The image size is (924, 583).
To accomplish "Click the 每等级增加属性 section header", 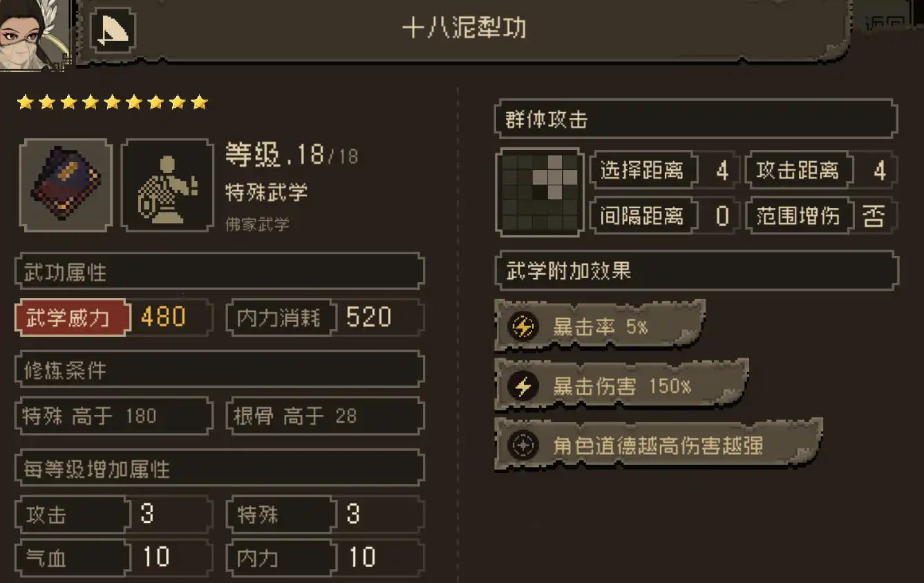I will click(x=219, y=469).
